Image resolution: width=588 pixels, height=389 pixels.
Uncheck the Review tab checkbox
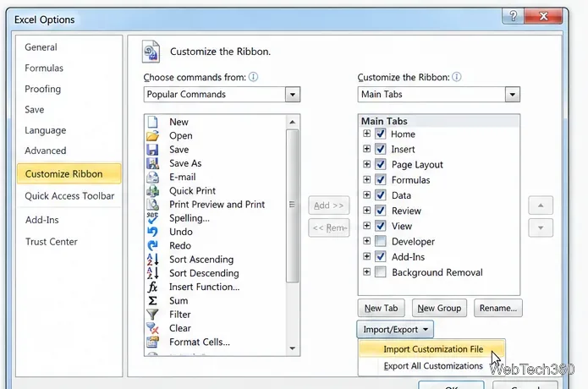(380, 211)
